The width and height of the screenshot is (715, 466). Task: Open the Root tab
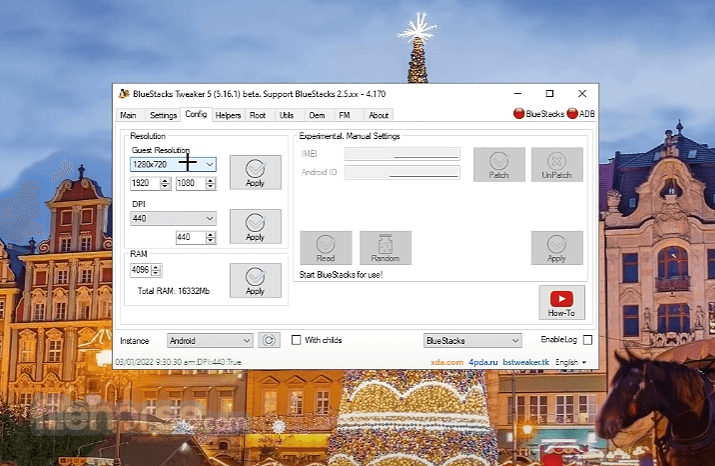[258, 115]
